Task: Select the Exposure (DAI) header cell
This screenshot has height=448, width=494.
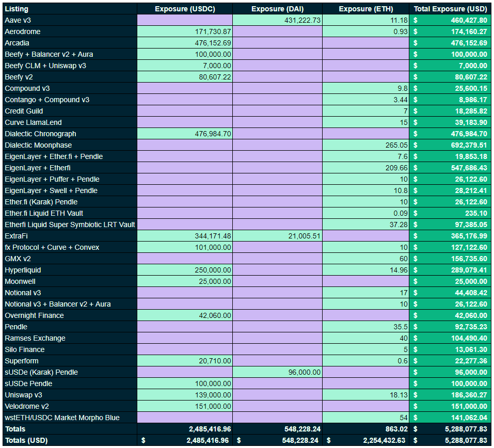Action: click(278, 9)
